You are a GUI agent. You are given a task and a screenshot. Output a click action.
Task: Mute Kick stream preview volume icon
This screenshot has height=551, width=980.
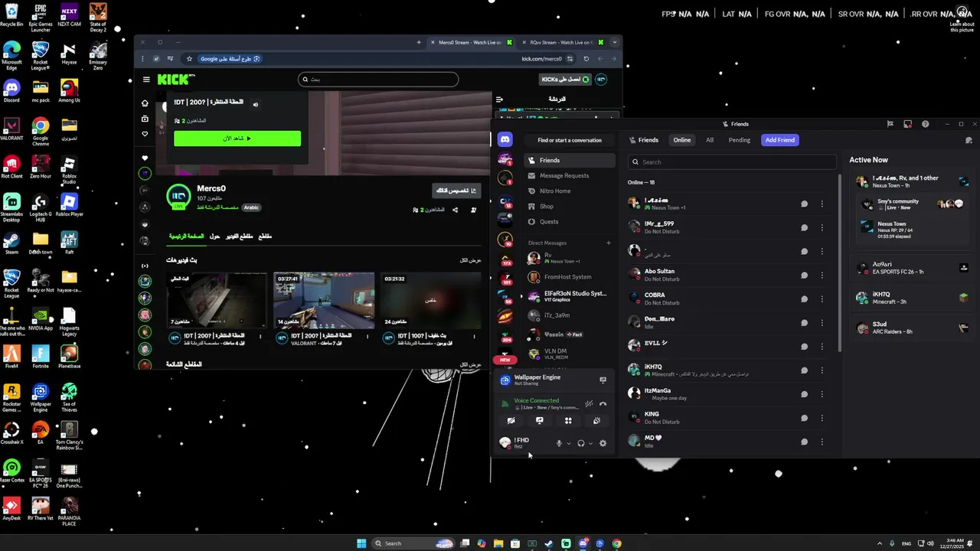[256, 104]
